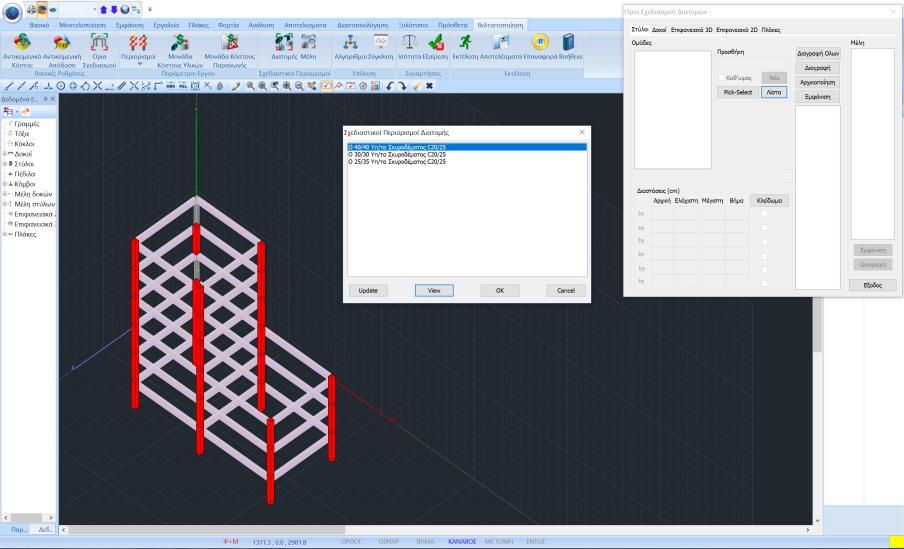Click the Διατομές design constraints icon
This screenshot has width=904, height=549.
[x=284, y=43]
